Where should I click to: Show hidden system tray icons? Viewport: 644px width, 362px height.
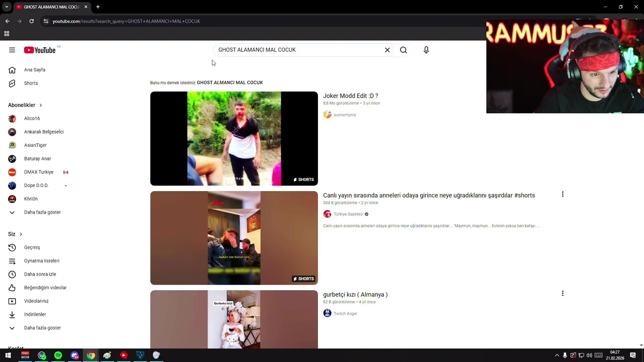point(557,355)
